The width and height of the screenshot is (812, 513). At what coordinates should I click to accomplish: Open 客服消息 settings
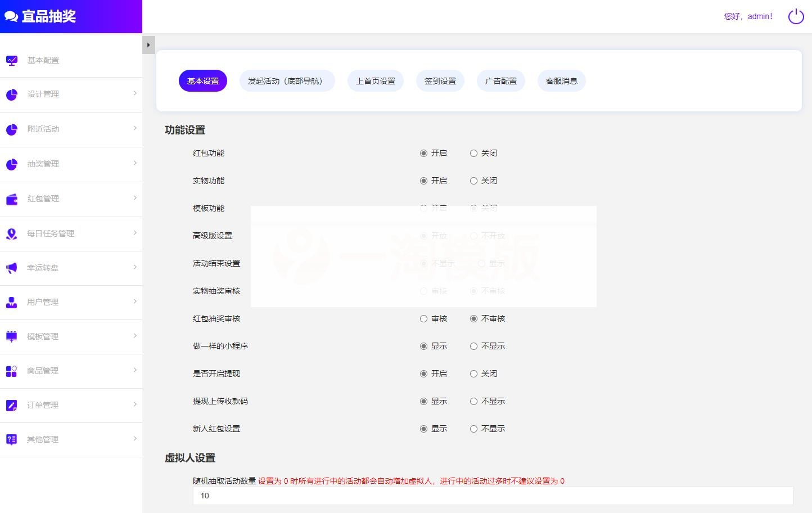click(x=561, y=80)
